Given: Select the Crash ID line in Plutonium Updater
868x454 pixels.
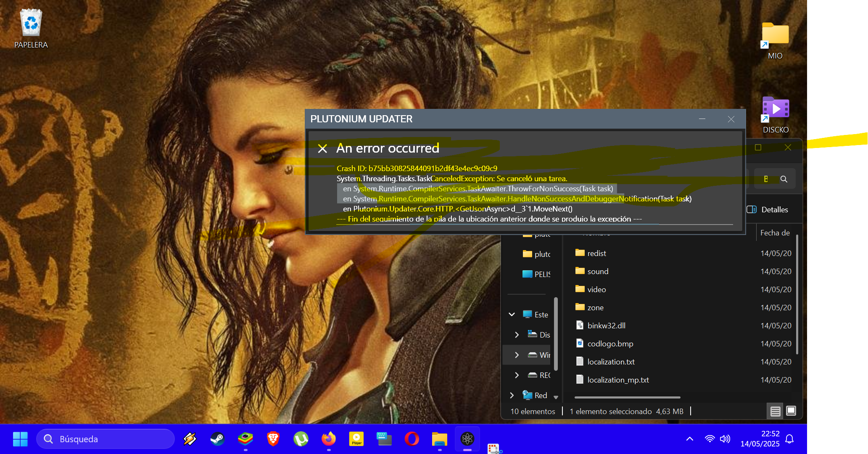Looking at the screenshot, I should 417,169.
